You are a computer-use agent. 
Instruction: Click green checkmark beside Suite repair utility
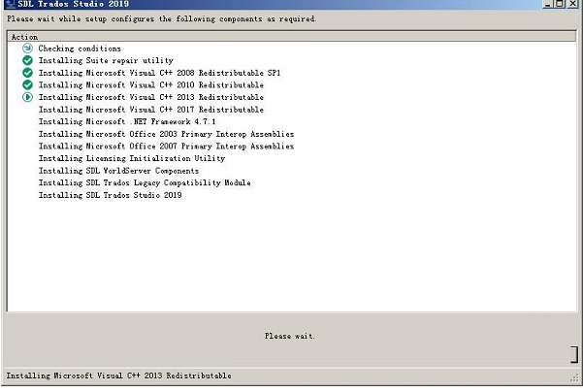(x=27, y=60)
